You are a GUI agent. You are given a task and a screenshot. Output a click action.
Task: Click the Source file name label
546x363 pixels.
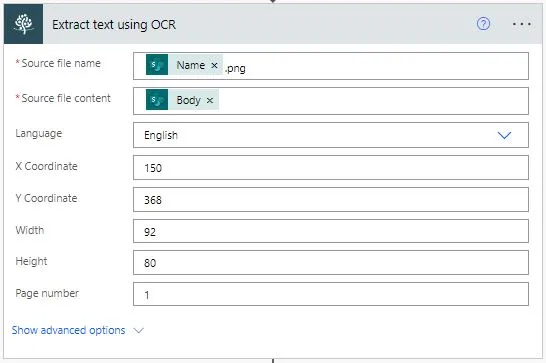61,63
